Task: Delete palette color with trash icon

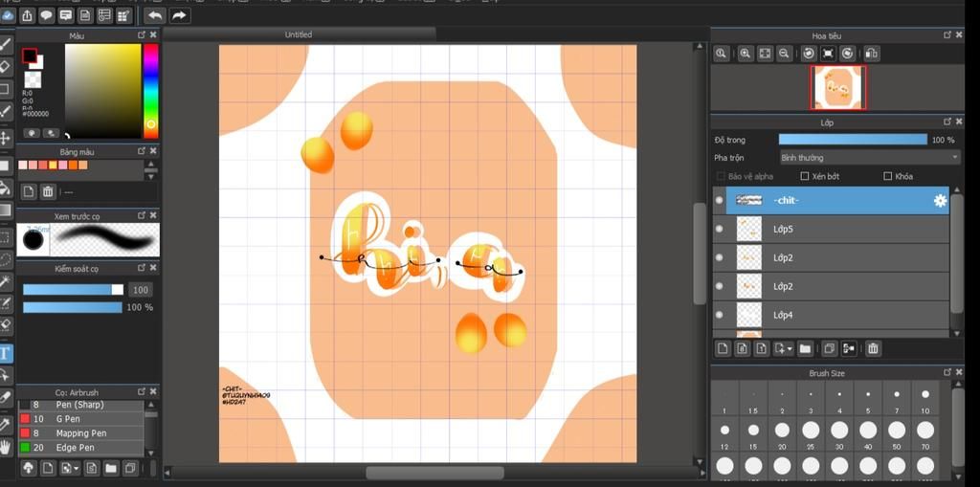Action: click(48, 192)
